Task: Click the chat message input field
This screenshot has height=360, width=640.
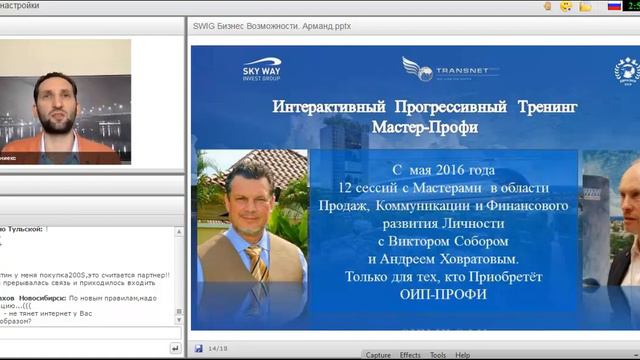Action: point(91,333)
